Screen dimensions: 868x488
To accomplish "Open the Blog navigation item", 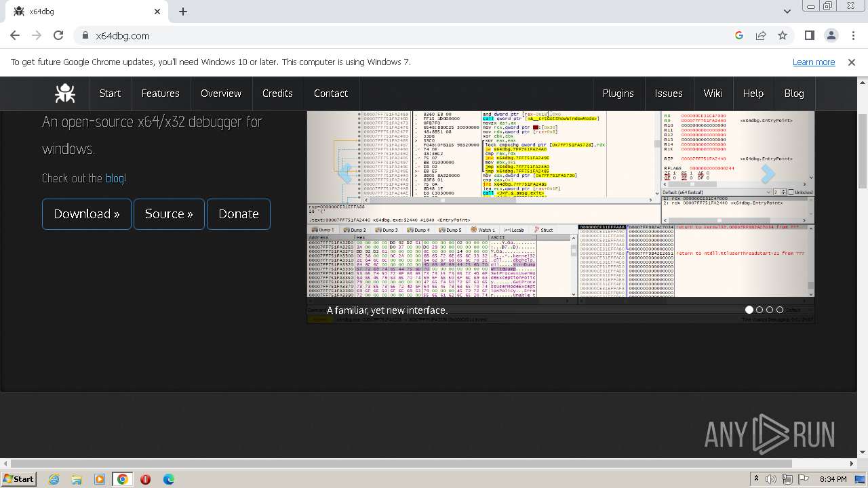I will point(794,94).
